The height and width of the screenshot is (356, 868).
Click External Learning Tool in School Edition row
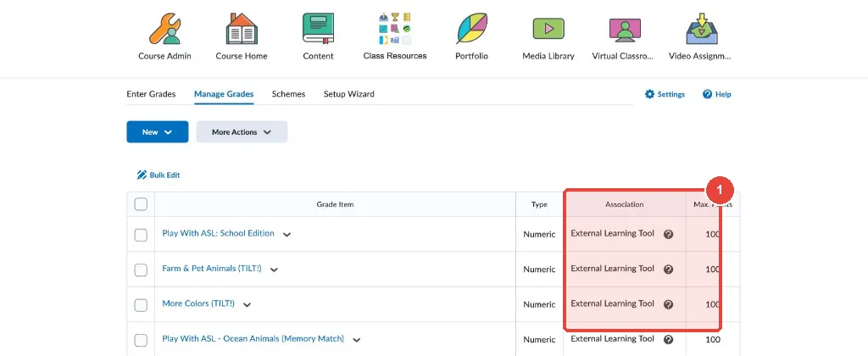[x=612, y=234]
